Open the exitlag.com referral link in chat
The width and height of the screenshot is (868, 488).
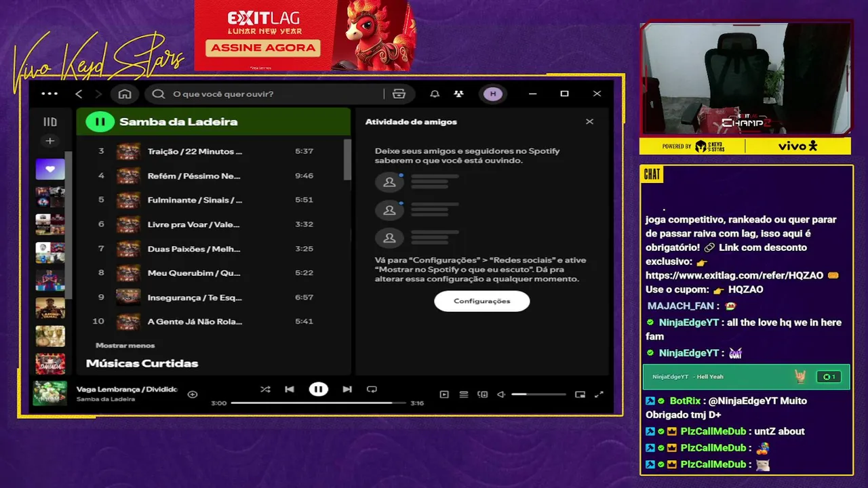tap(734, 275)
